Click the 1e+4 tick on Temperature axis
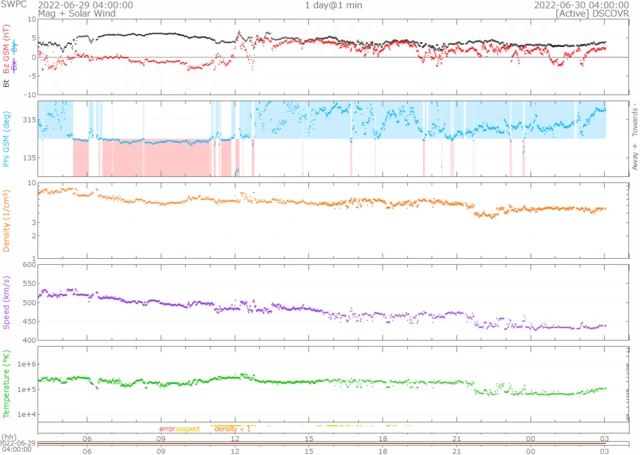Viewport: 640px width, 455px height. pyautogui.click(x=27, y=415)
